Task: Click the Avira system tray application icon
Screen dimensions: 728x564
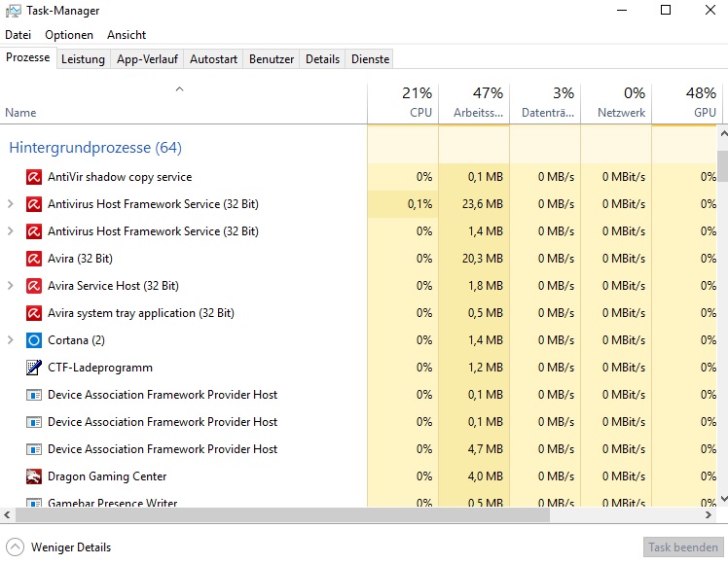Action: click(33, 313)
